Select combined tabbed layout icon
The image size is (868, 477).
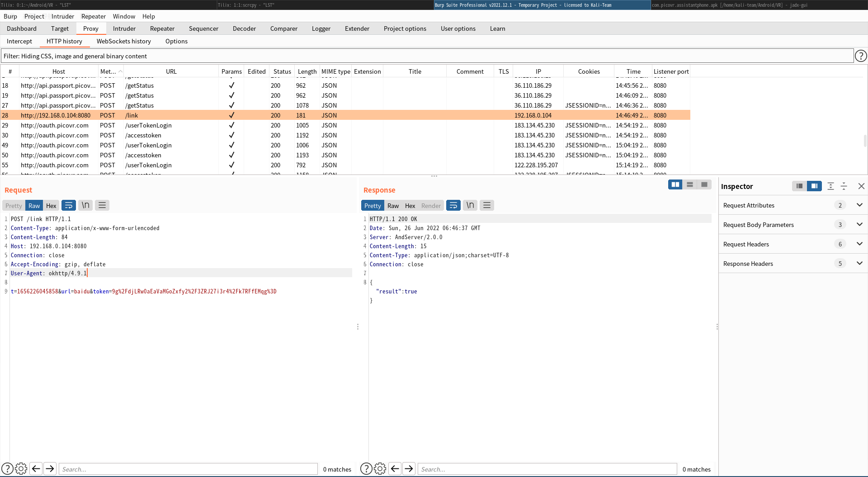click(704, 184)
